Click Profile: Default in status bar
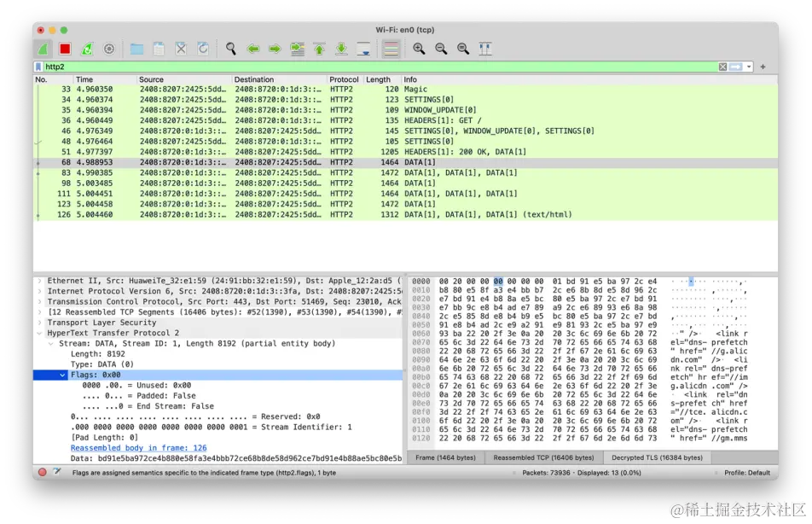The image size is (812, 524). click(747, 473)
